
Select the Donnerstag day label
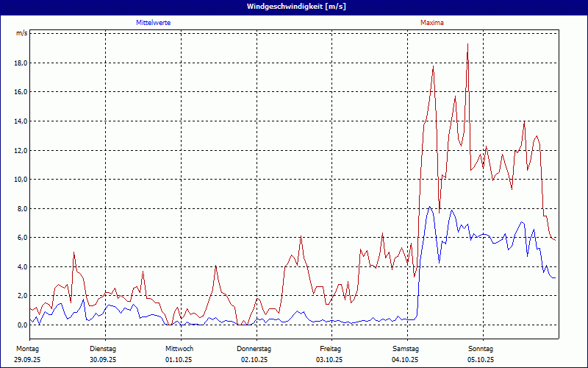tap(254, 348)
